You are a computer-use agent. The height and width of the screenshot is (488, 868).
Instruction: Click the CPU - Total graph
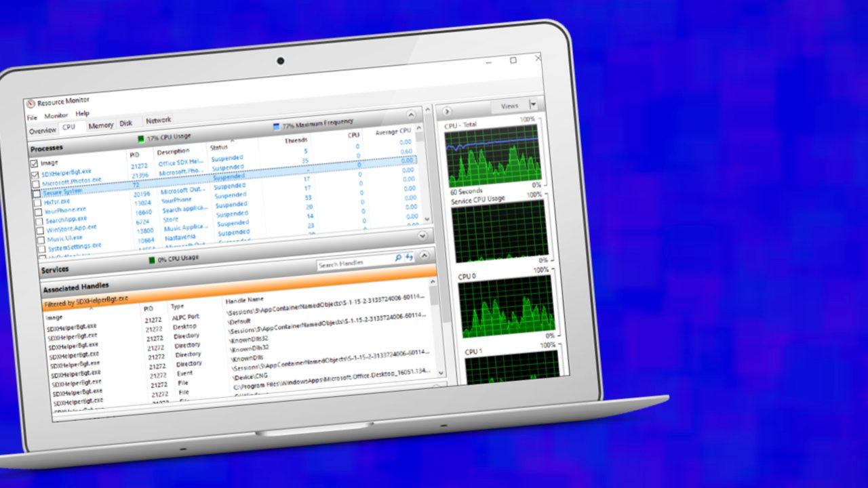[492, 155]
